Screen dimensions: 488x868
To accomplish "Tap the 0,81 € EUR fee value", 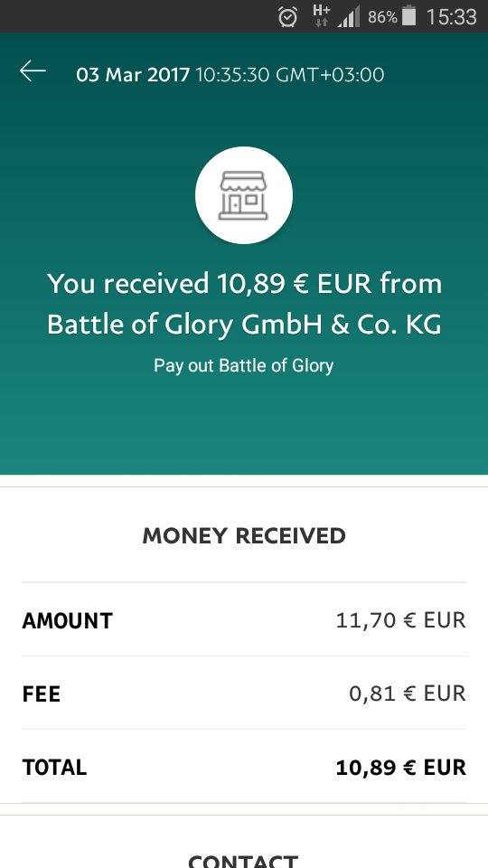I will click(x=408, y=693).
